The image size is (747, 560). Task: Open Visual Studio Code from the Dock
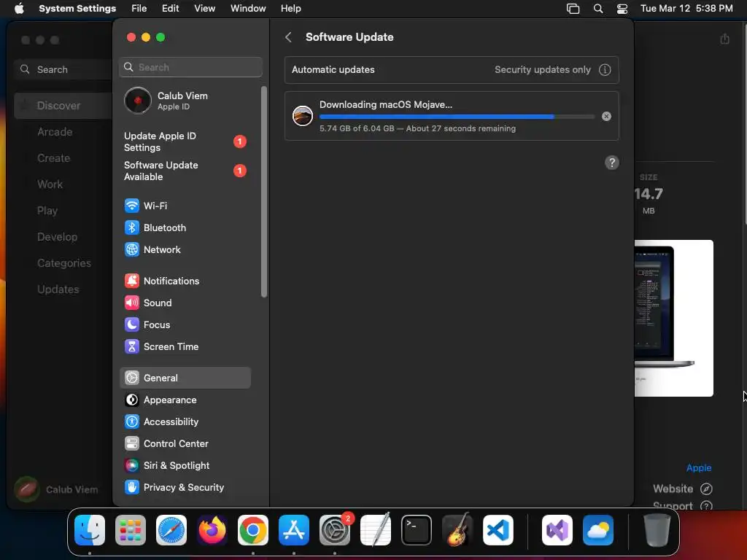[x=498, y=530]
